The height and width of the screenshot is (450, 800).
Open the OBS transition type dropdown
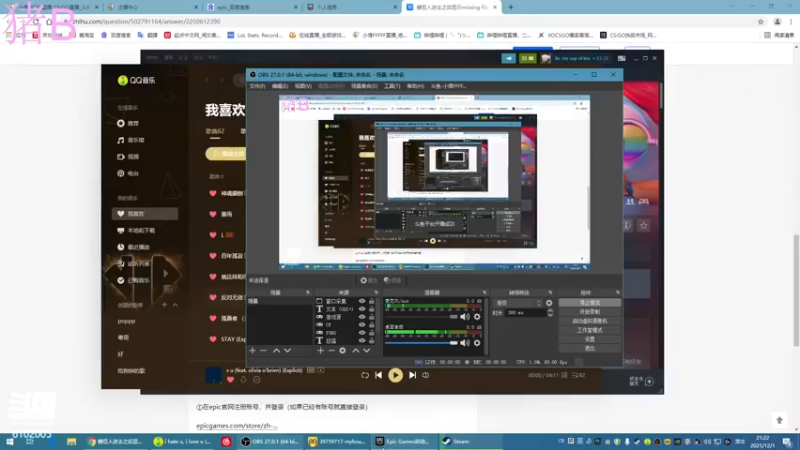pyautogui.click(x=518, y=303)
